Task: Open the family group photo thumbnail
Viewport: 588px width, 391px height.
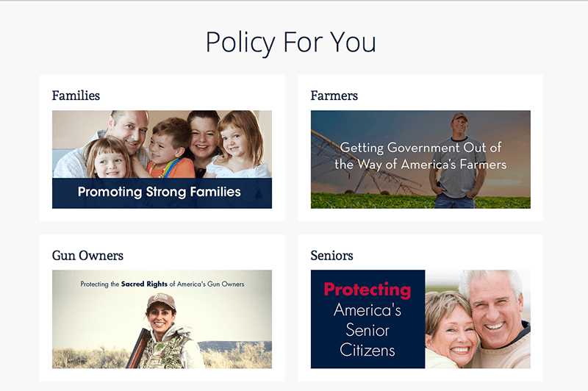Action: pos(162,144)
